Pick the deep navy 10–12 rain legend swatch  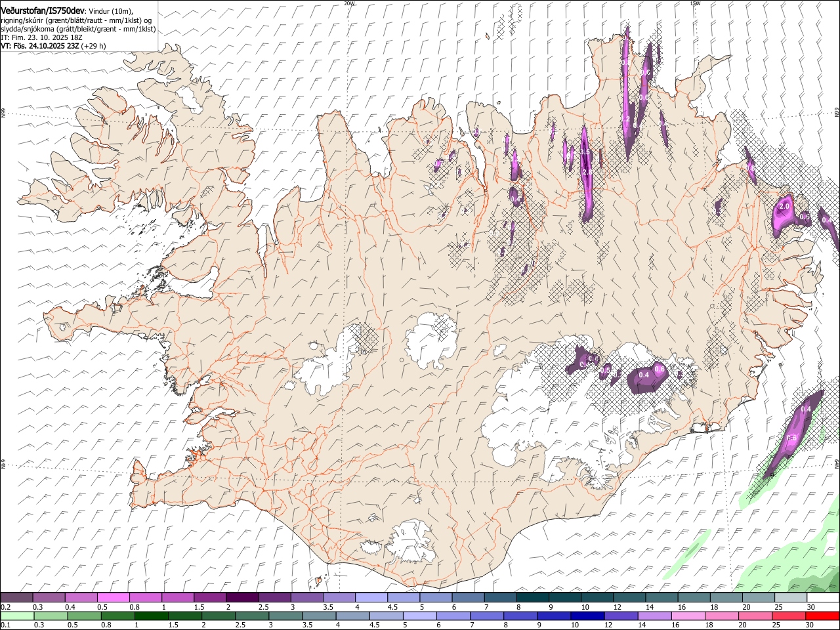586,616
